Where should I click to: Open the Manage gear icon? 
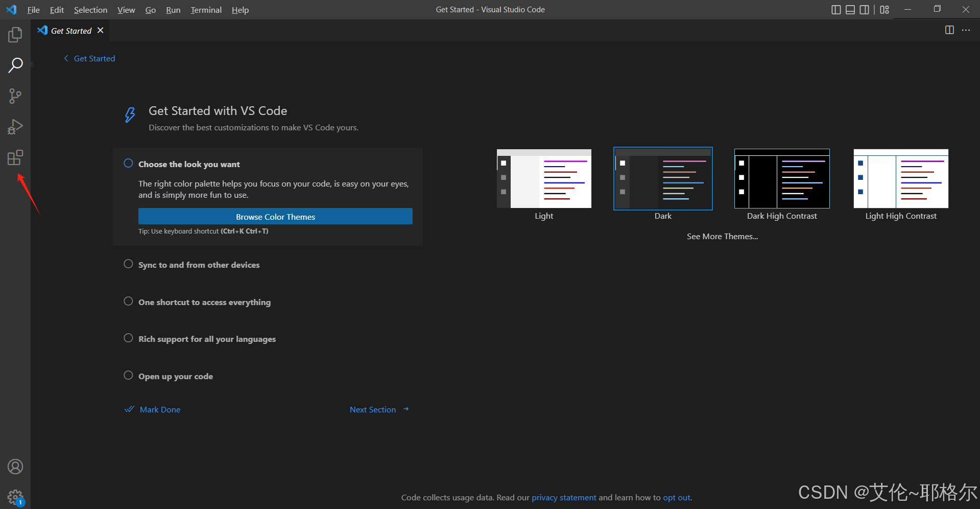click(x=15, y=497)
